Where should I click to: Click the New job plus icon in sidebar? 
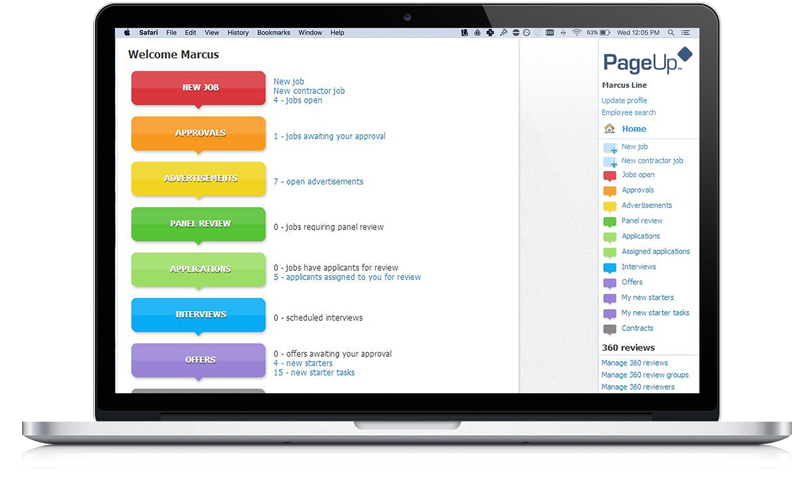[610, 148]
